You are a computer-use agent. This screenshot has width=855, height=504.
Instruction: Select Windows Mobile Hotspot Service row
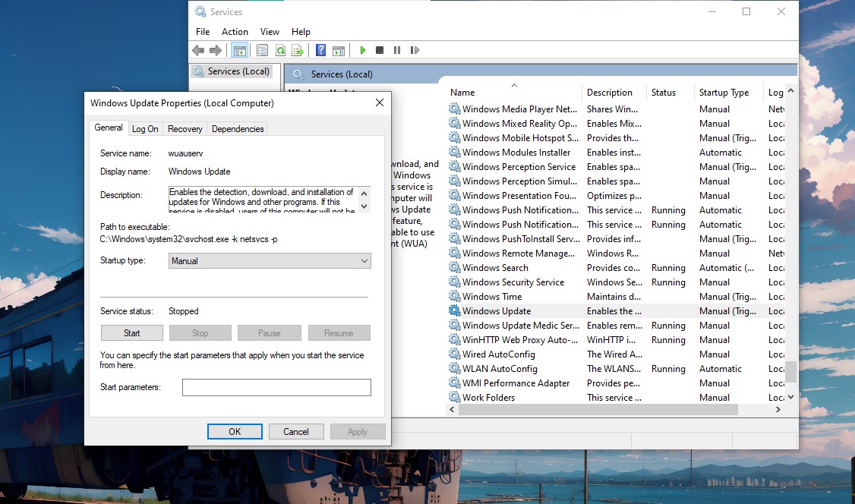616,138
